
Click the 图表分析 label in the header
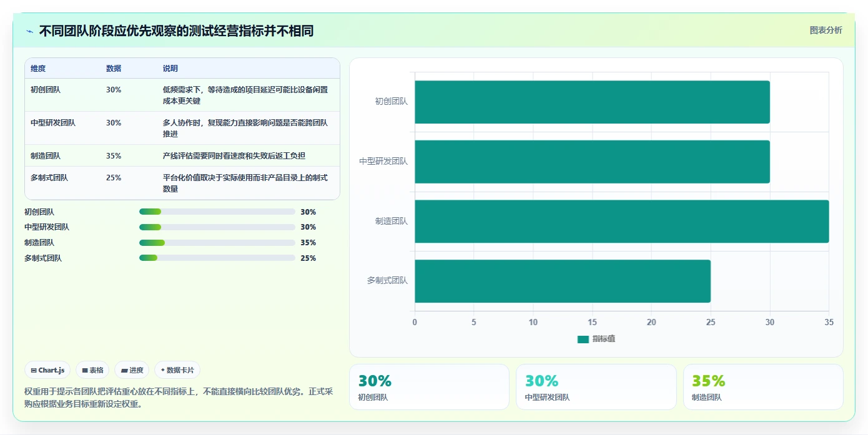pyautogui.click(x=826, y=30)
